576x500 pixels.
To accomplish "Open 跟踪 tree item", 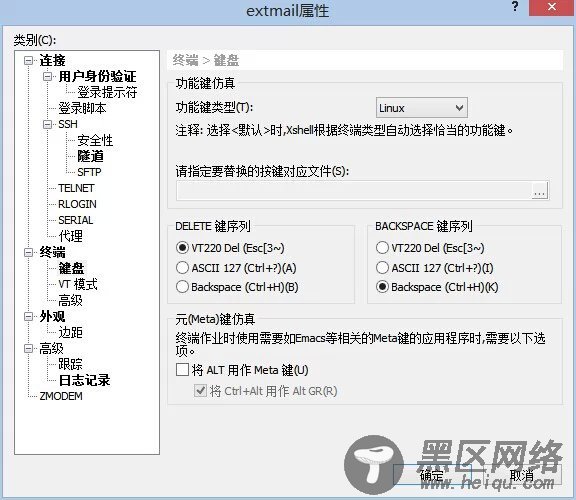I will [x=71, y=364].
